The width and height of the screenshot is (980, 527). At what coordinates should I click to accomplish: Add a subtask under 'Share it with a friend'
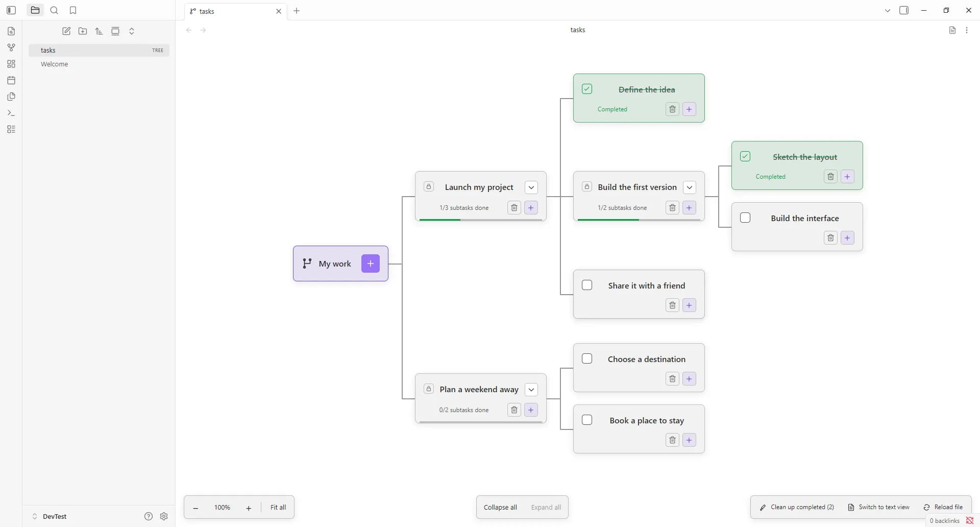[x=689, y=305]
